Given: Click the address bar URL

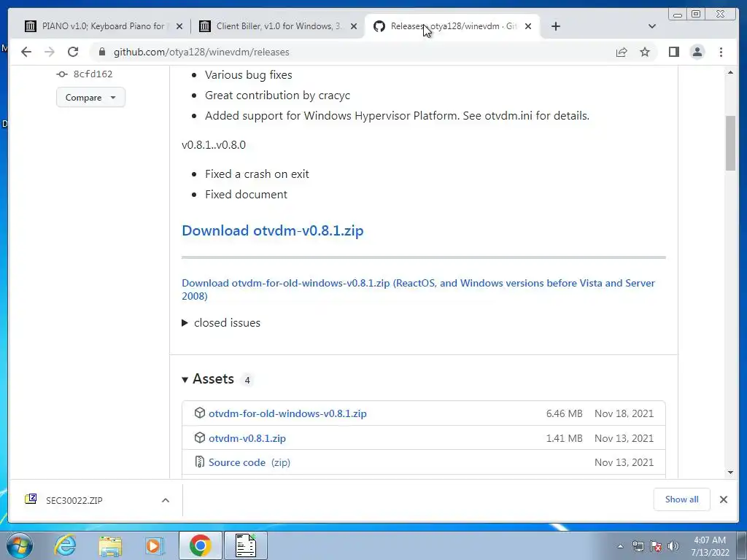Looking at the screenshot, I should 201,52.
